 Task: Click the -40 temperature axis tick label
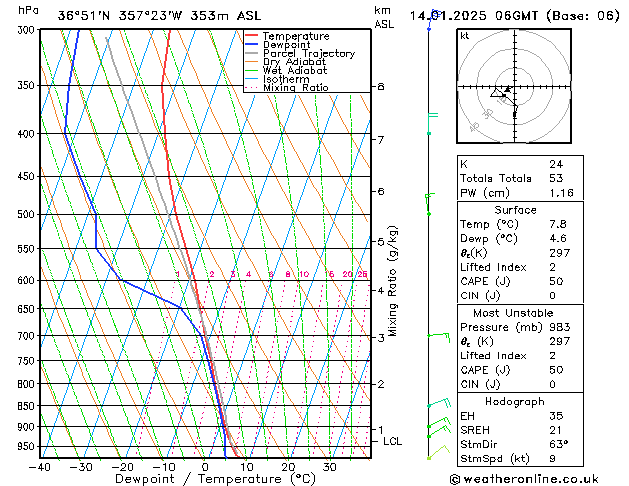click(x=40, y=467)
